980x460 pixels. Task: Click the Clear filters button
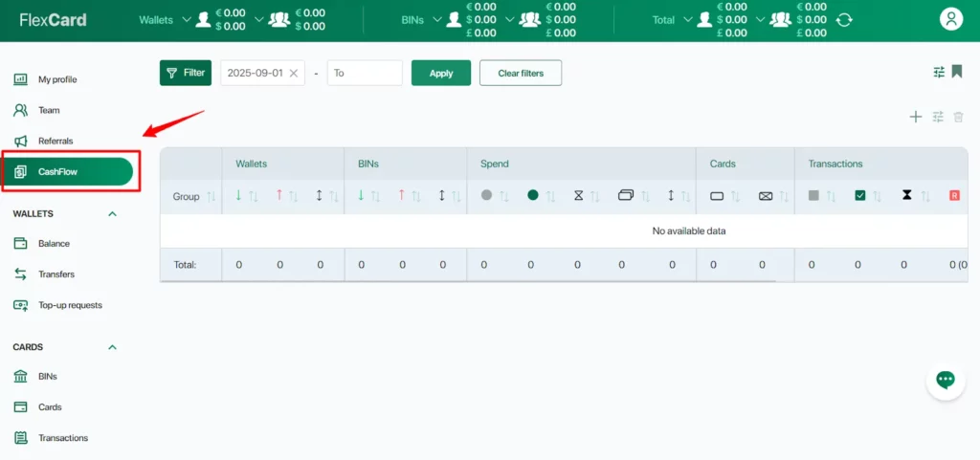pos(521,73)
